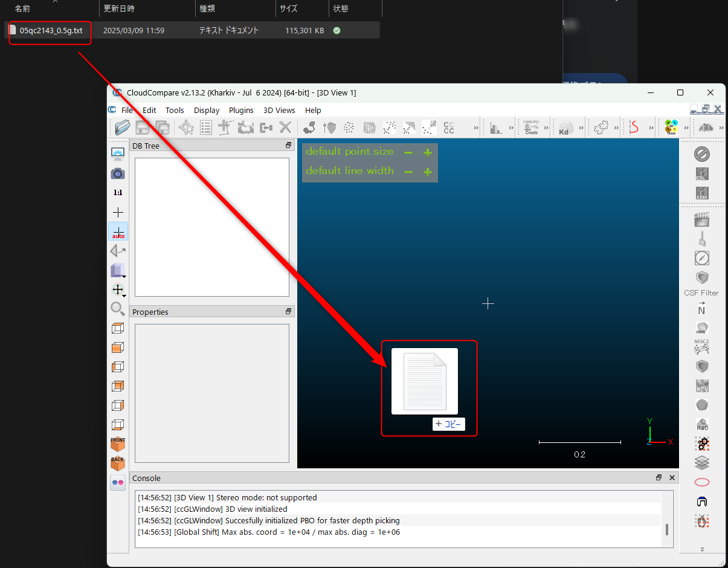This screenshot has width=728, height=568.
Task: Decrease default line width with minus
Action: pyautogui.click(x=408, y=172)
